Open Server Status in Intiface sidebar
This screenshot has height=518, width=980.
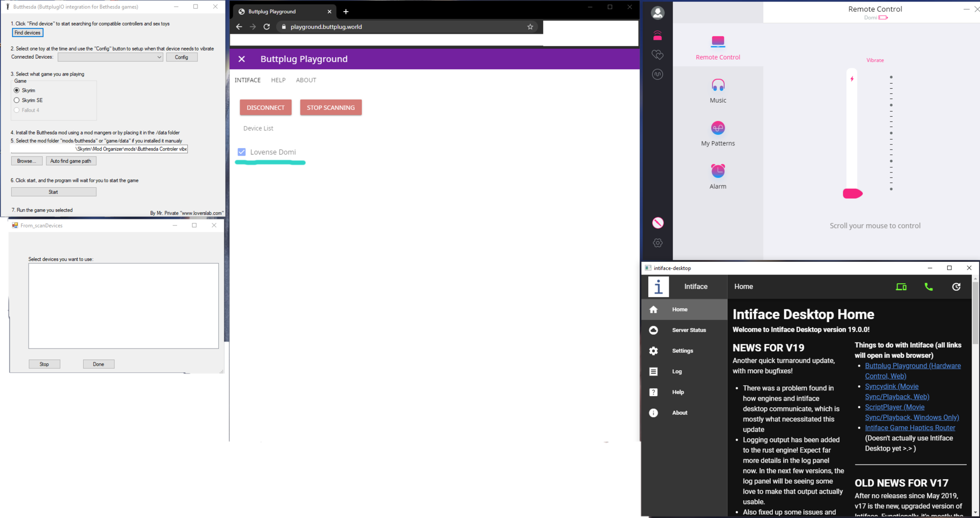[684, 330]
